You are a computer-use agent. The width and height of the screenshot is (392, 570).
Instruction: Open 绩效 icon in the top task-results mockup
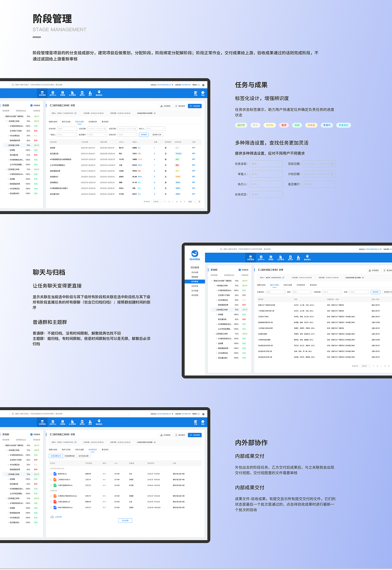tap(90, 93)
